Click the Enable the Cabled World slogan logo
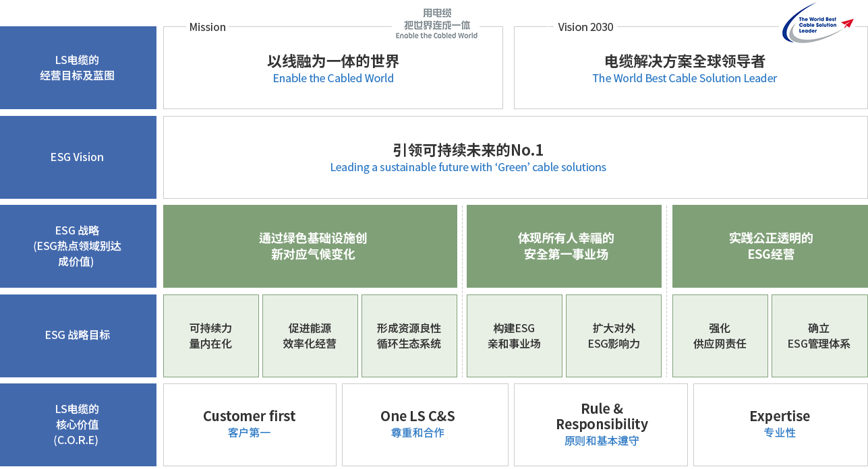 [436, 24]
